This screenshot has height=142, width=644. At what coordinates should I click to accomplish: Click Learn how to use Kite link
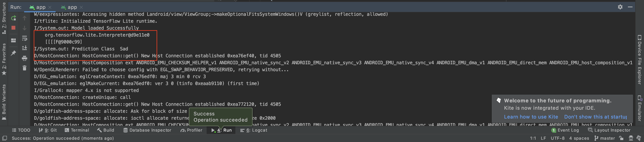(x=531, y=117)
